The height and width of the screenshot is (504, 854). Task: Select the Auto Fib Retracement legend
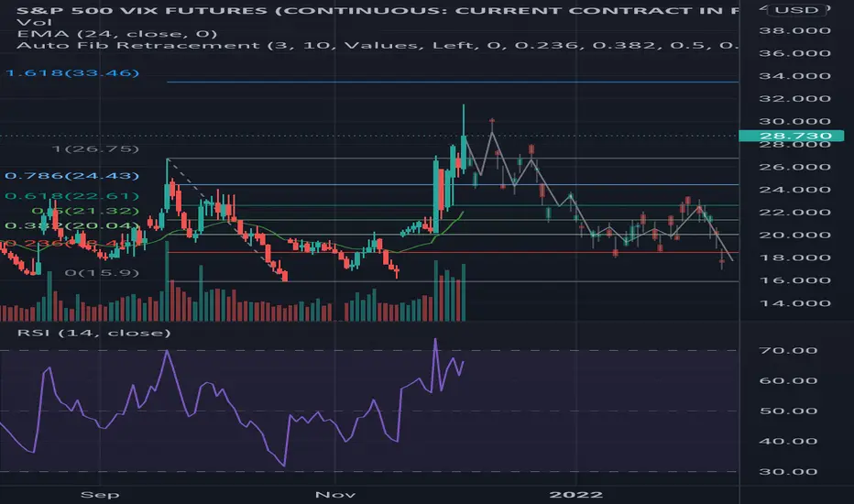[378, 45]
